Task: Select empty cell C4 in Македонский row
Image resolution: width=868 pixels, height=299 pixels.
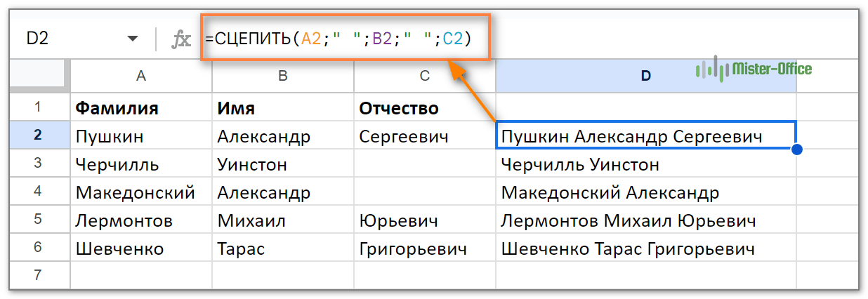Action: point(424,192)
